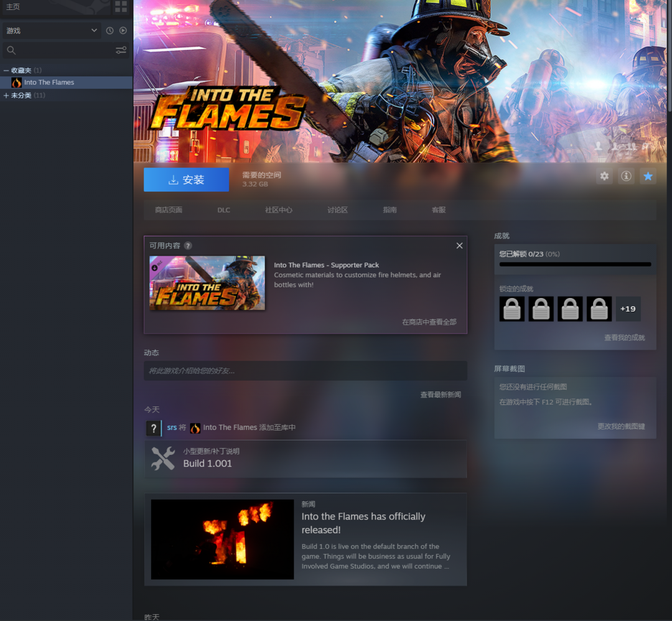
Task: Toggle the ready-to-play filter icon
Action: [123, 30]
